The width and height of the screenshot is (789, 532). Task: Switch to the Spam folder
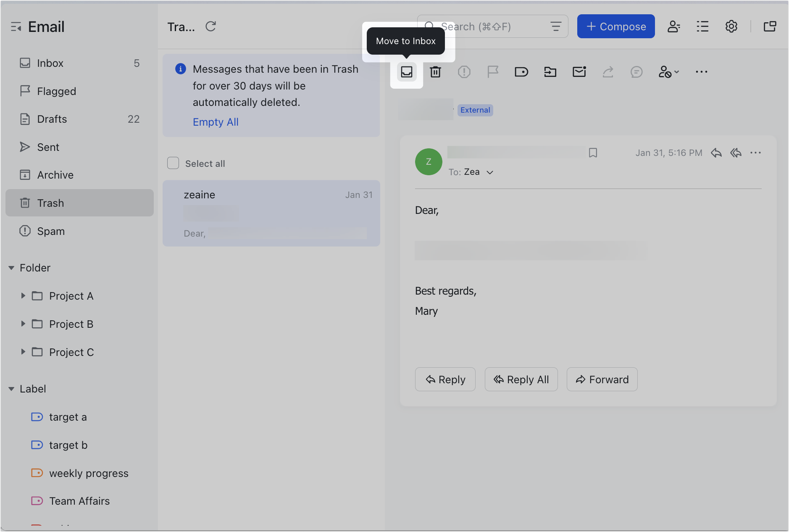point(50,231)
